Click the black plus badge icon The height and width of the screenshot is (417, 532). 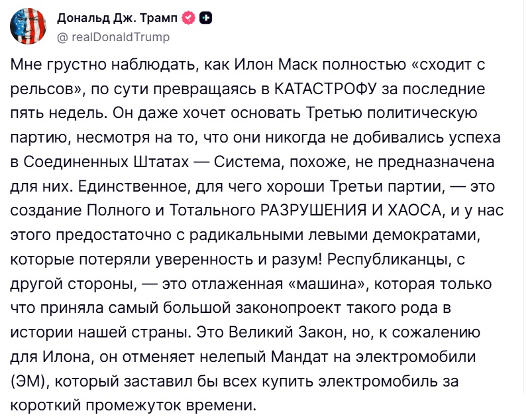[205, 18]
